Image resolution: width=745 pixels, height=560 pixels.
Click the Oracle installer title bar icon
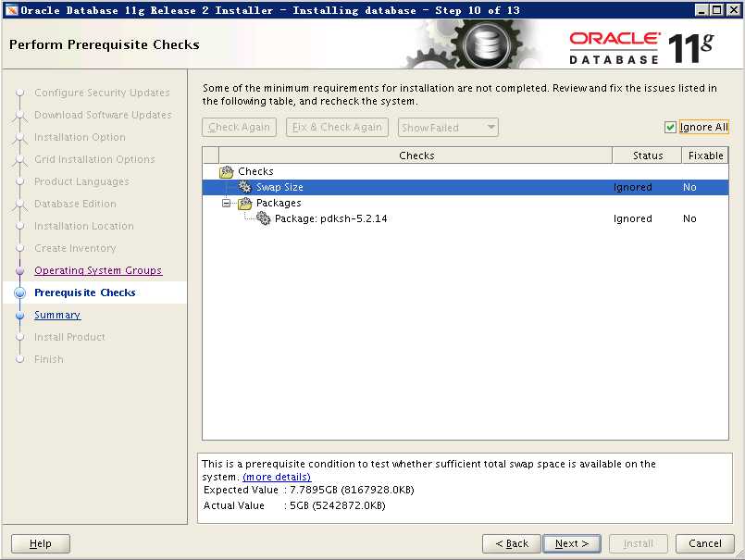click(x=11, y=10)
